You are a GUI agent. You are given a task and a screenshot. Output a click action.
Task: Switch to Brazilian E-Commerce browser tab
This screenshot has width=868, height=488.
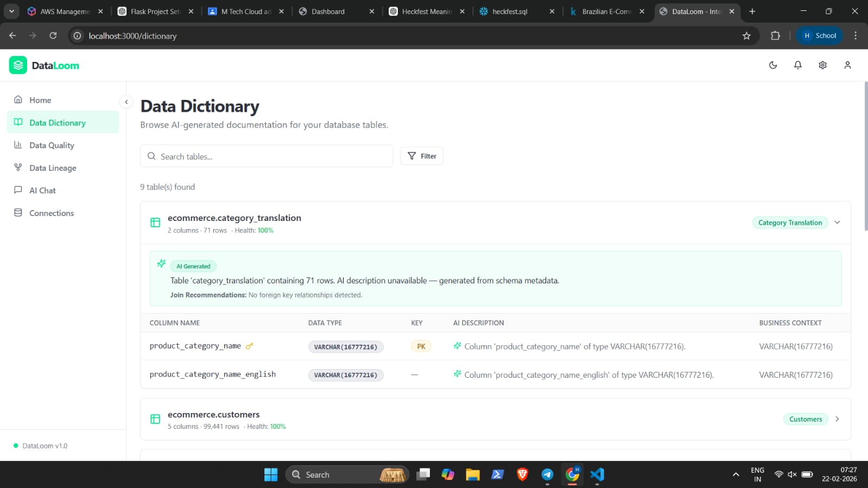607,11
